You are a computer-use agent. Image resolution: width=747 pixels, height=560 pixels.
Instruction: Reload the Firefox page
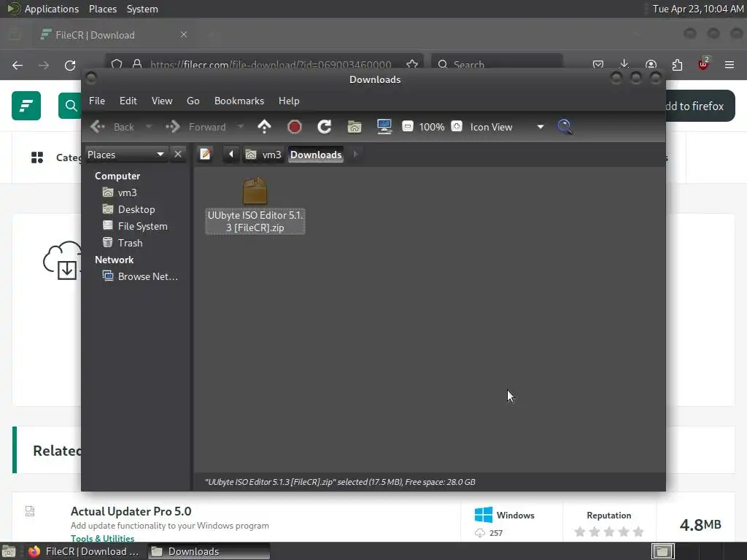pyautogui.click(x=70, y=65)
